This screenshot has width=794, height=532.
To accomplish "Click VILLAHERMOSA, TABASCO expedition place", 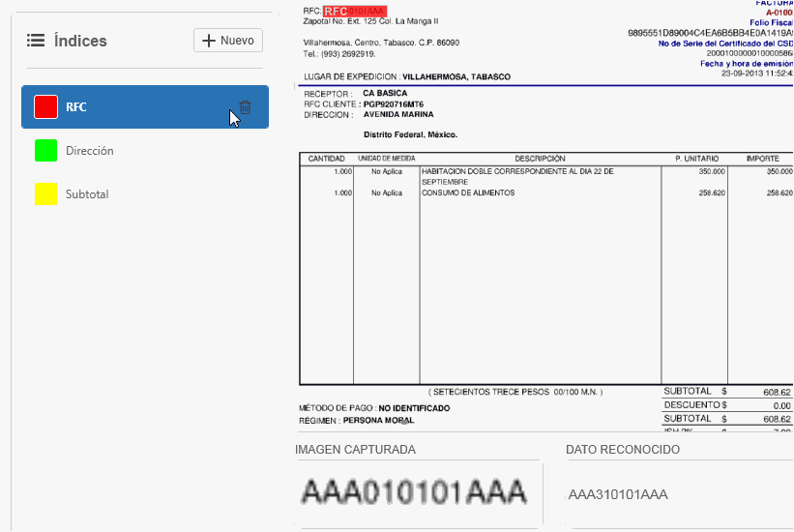I will coord(456,77).
